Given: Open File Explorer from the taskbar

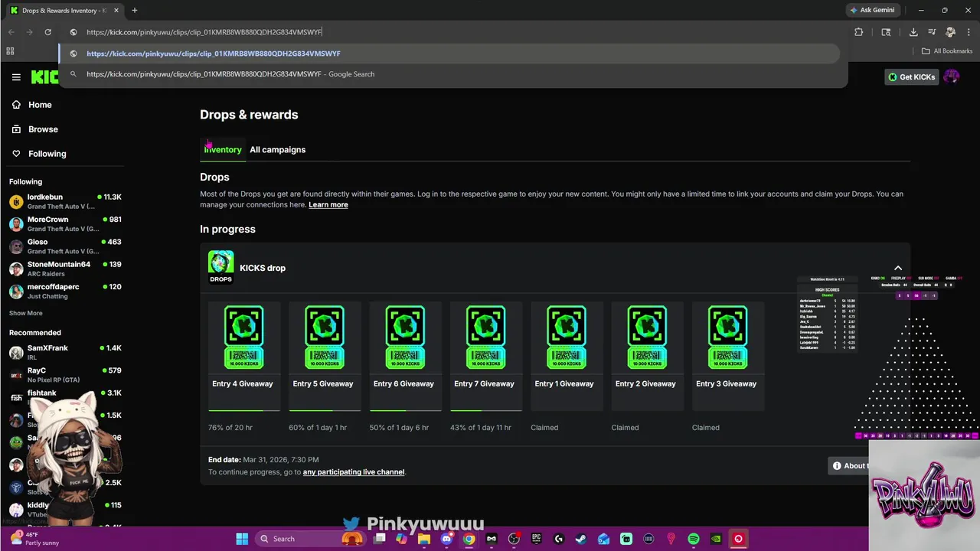Looking at the screenshot, I should point(424,539).
